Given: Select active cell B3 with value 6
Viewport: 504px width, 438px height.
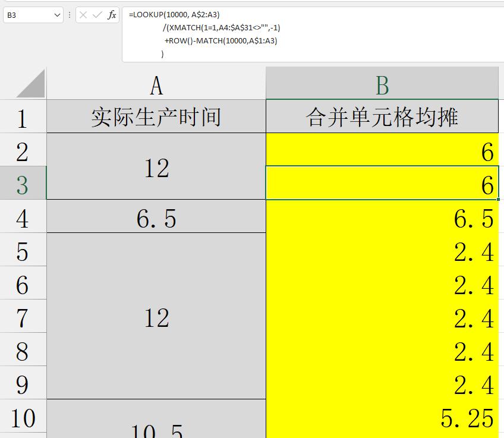Looking at the screenshot, I should point(382,183).
